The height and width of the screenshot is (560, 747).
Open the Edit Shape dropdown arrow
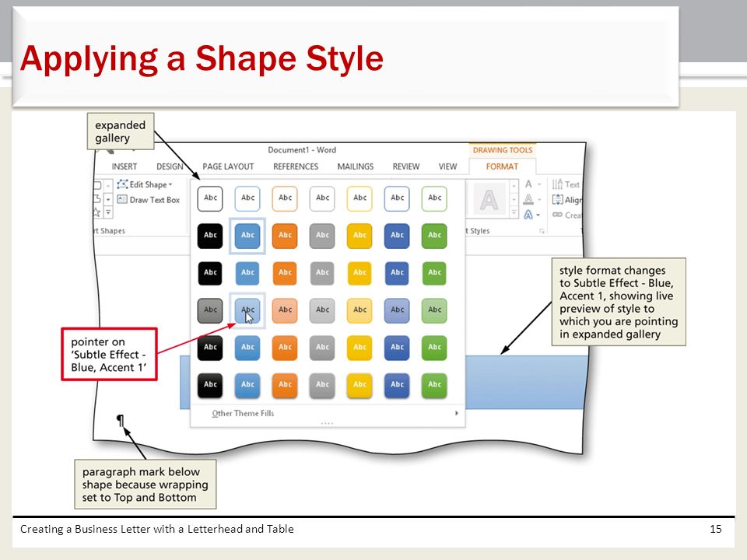coord(170,185)
